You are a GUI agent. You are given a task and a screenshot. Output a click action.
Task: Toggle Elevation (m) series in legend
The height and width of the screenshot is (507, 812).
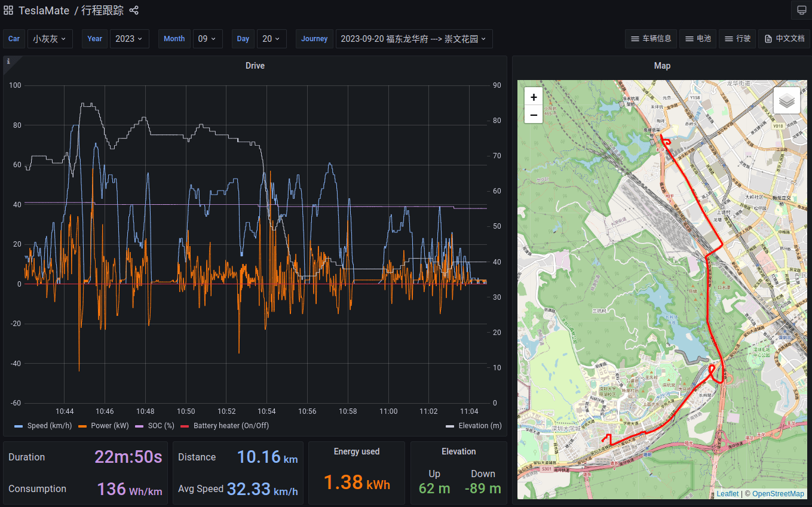point(479,426)
